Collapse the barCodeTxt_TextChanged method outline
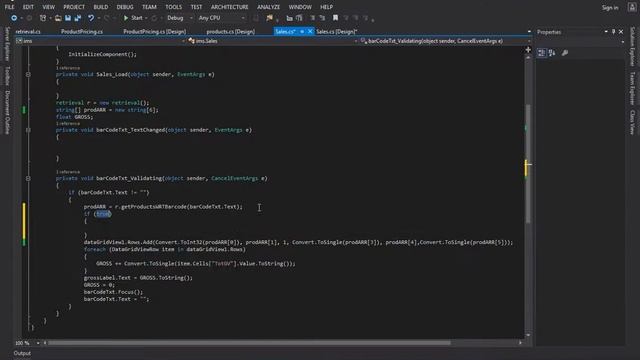The image size is (640, 360). [28, 130]
